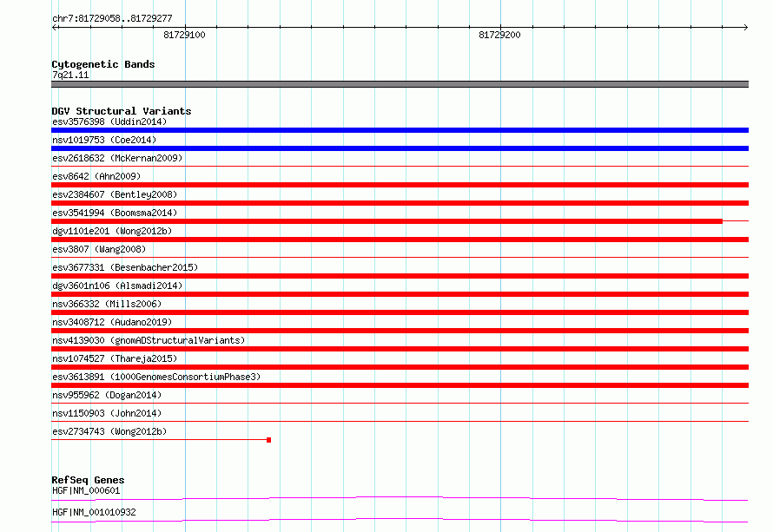Screen dimensions: 773x532
Task: Click the red end square of esv2734743
Action: coord(268,440)
